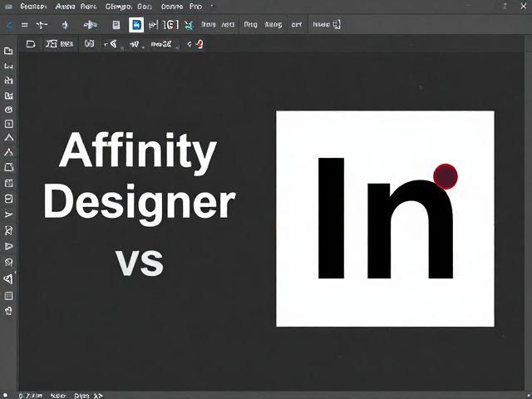Screen dimensions: 532x399
Task: Click the off button in the top toolbar
Action: coord(297,24)
